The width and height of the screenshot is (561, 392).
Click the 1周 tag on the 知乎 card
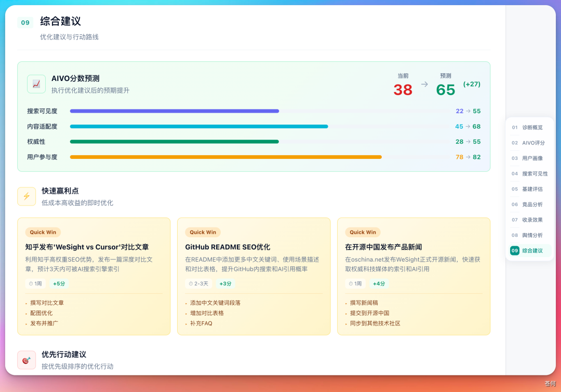coord(35,283)
